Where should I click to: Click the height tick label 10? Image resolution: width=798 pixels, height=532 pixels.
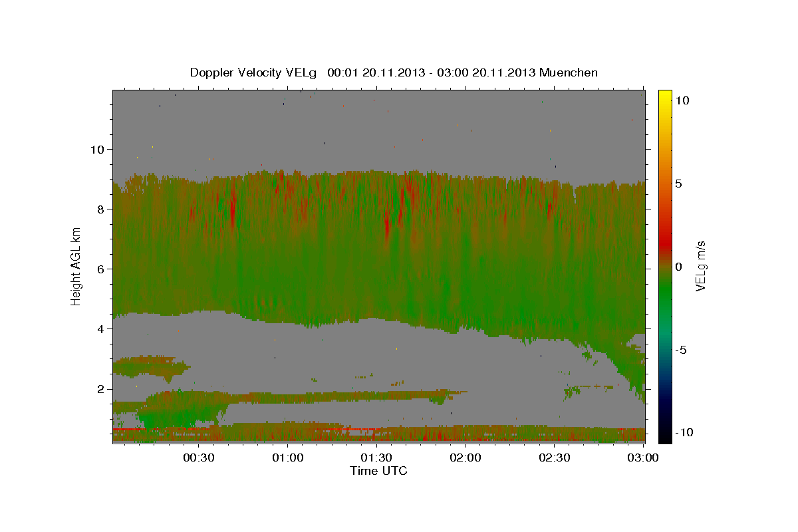pyautogui.click(x=96, y=149)
